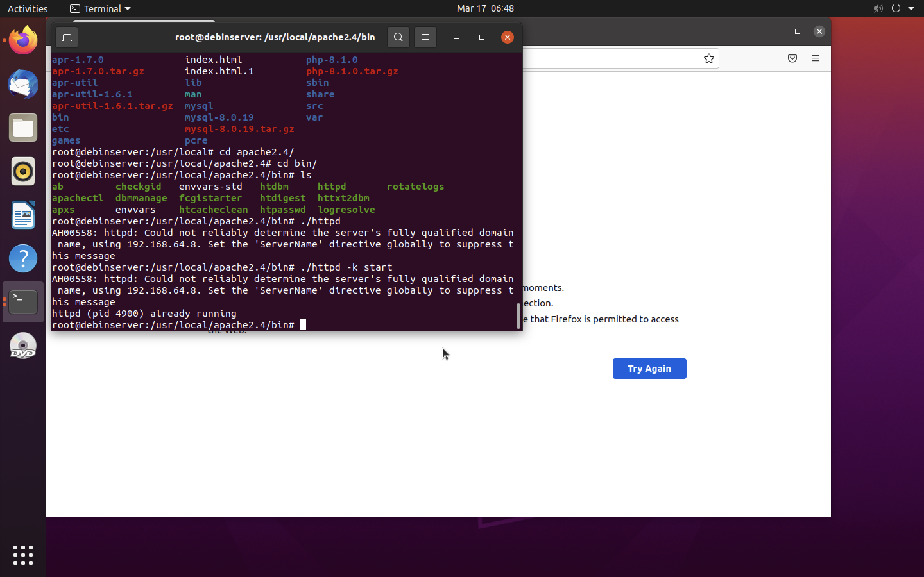Viewport: 924px width, 577px height.
Task: Click the Try Again button
Action: [649, 369]
